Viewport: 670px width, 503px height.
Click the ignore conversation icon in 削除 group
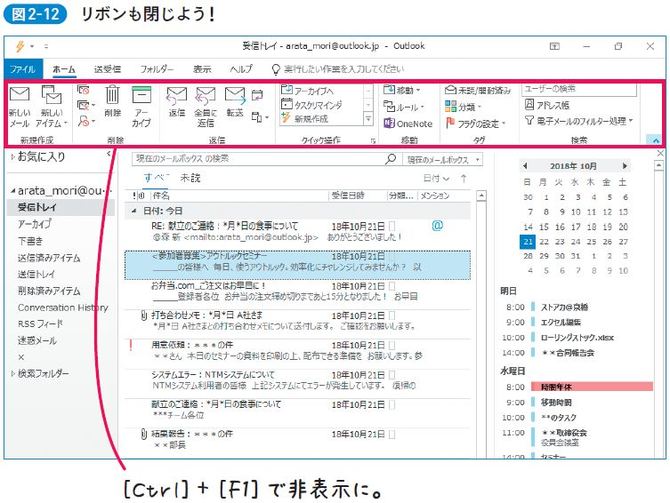pos(83,89)
